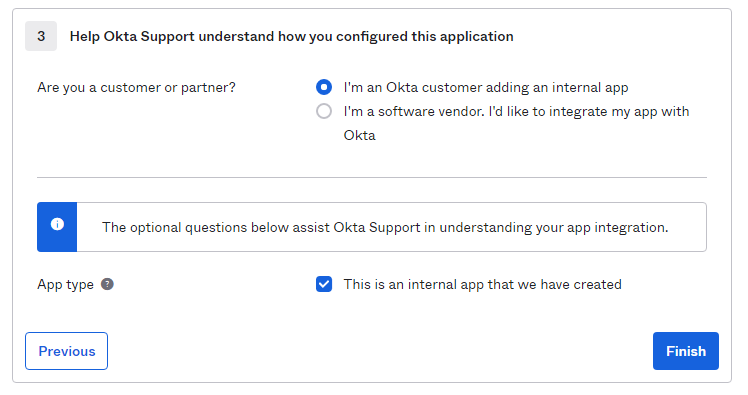748x395 pixels.
Task: Click the blue square of the info banner
Action: click(57, 227)
